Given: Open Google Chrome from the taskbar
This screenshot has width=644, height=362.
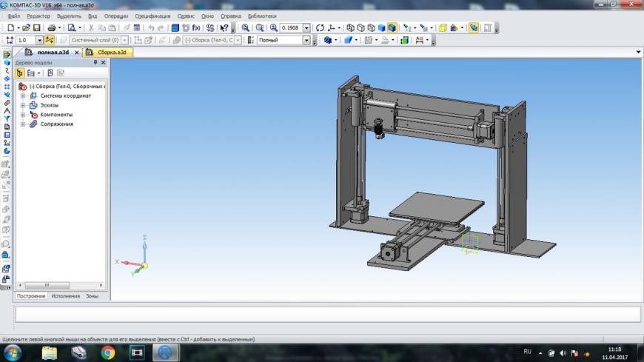Looking at the screenshot, I should tap(107, 352).
